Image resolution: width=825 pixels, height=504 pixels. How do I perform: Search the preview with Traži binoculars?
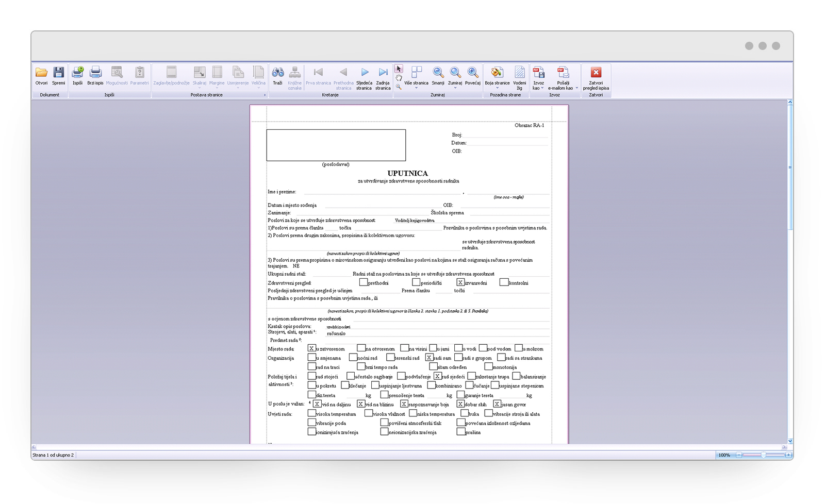278,75
